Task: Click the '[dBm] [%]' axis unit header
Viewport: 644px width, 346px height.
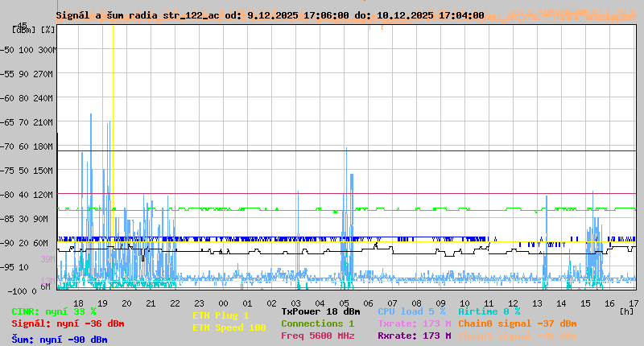Action: (x=34, y=30)
